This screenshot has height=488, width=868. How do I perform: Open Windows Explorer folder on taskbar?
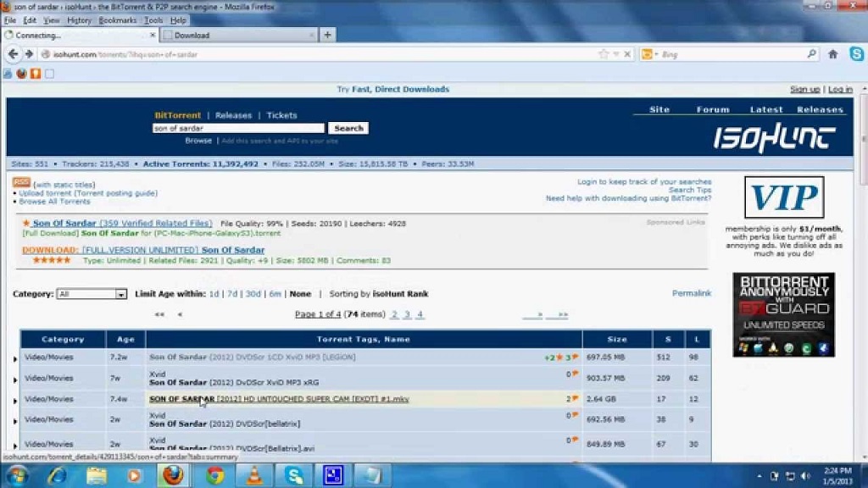(x=97, y=475)
